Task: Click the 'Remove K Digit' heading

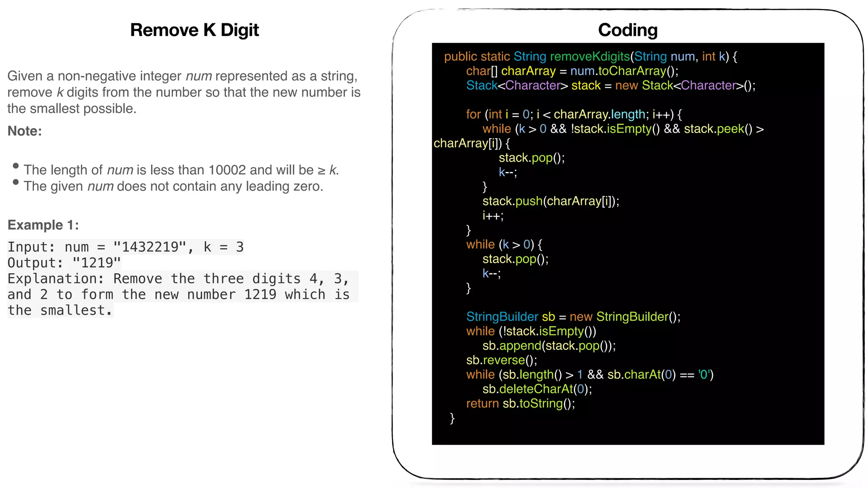Action: click(195, 30)
